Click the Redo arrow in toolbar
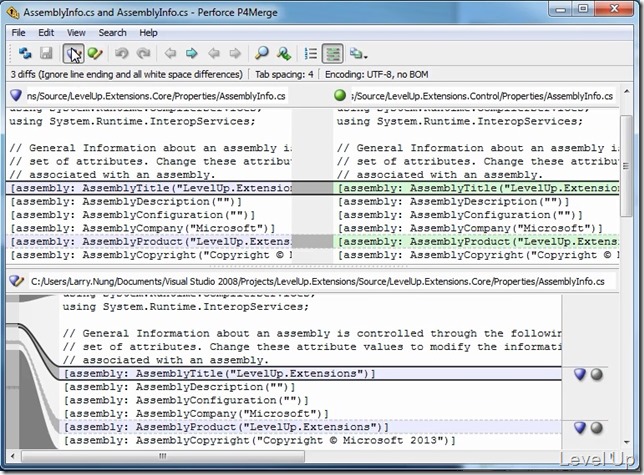The height and width of the screenshot is (475, 644). 143,53
